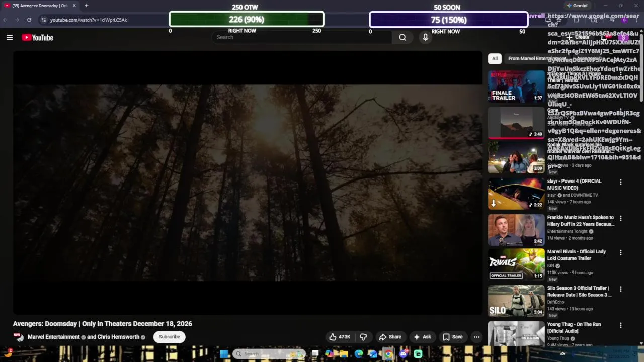Open Stranger Things 5 Finale Trailer thumbnail
The image size is (644, 362).
516,86
